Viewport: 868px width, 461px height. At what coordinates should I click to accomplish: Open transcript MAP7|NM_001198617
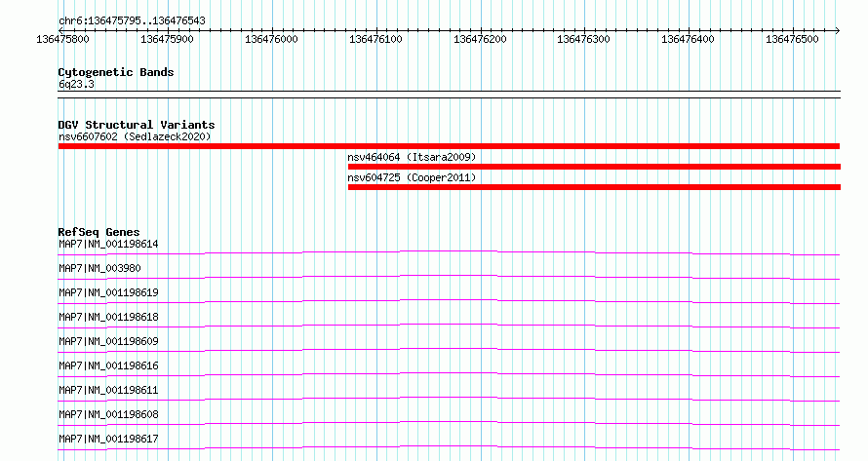click(108, 439)
